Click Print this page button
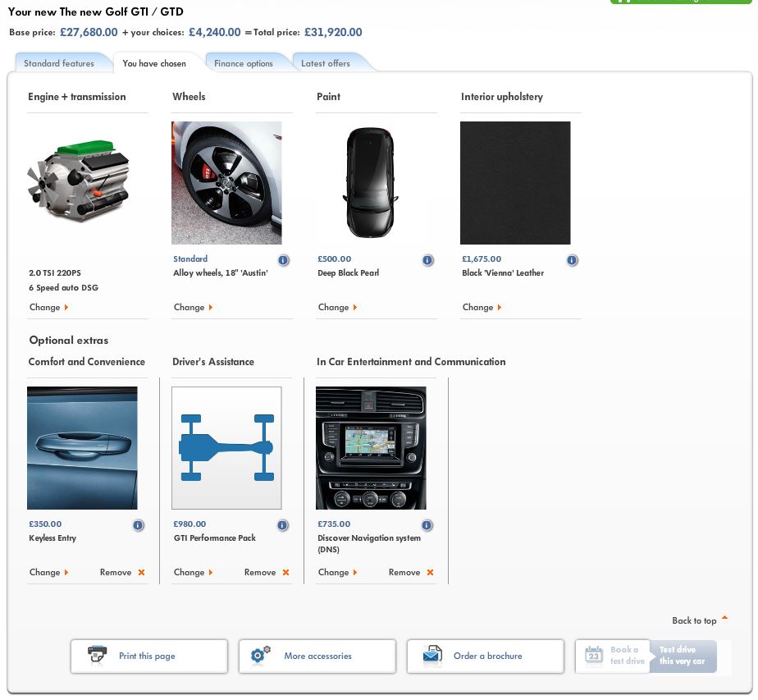758x700 pixels. point(148,657)
